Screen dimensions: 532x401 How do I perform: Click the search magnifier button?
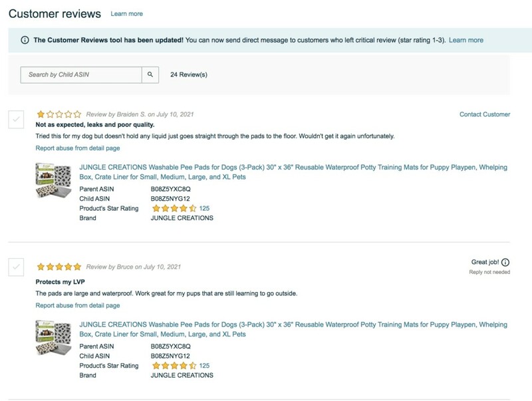[x=150, y=74]
